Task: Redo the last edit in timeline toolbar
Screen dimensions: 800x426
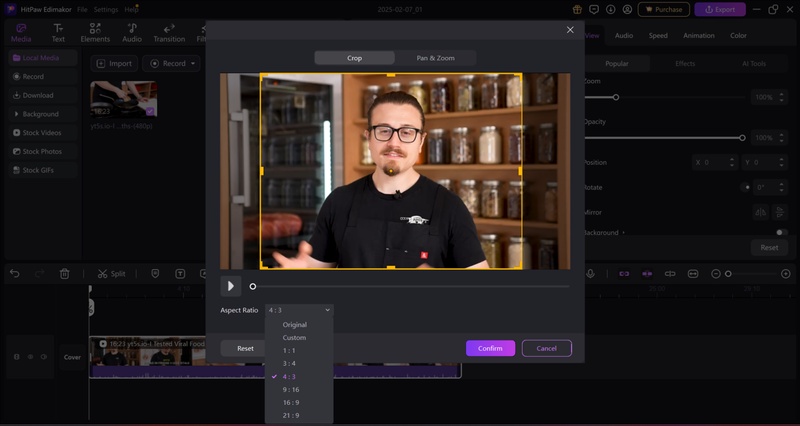Action: tap(40, 274)
